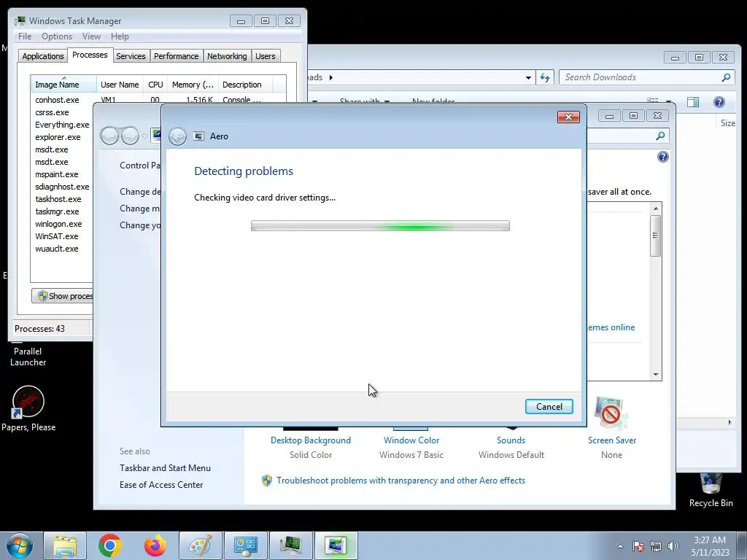
Task: Open Sounds settings link
Action: pyautogui.click(x=511, y=440)
